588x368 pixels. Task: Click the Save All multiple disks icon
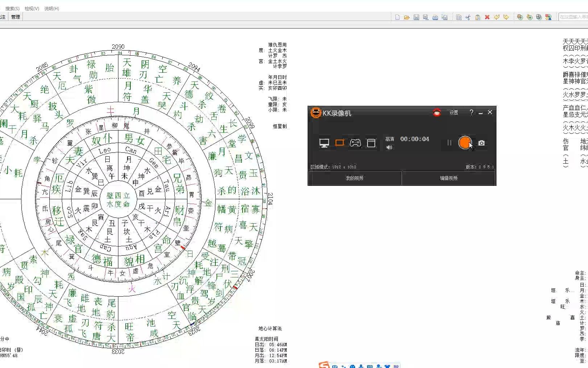tap(445, 17)
